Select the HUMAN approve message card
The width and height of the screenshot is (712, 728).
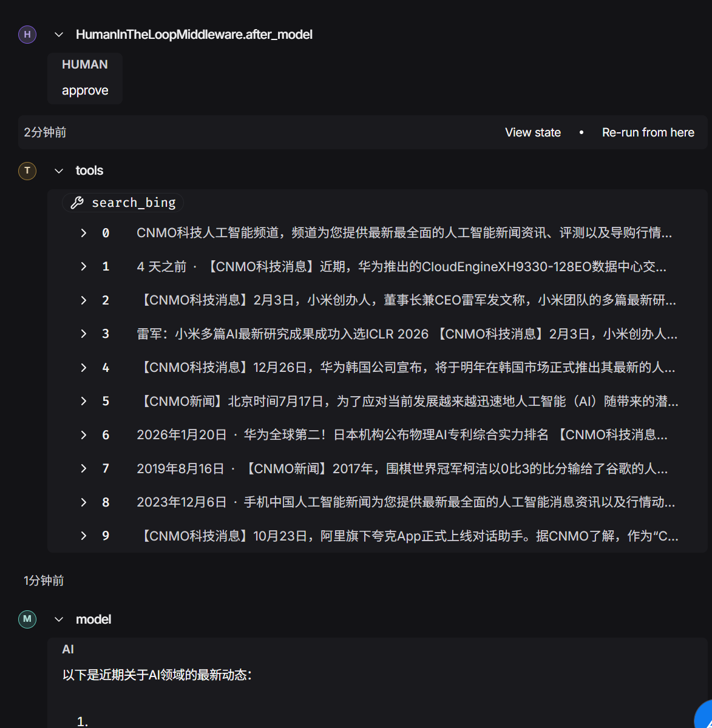[85, 78]
